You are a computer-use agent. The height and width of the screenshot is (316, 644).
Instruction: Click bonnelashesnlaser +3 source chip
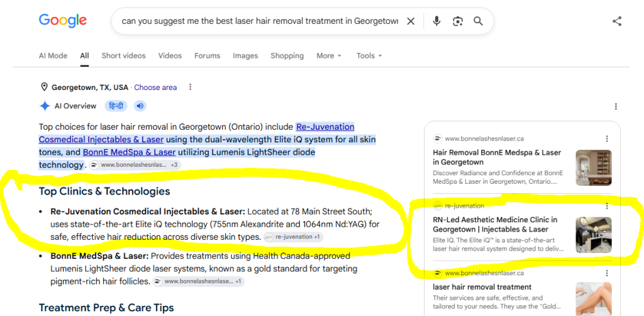[135, 165]
